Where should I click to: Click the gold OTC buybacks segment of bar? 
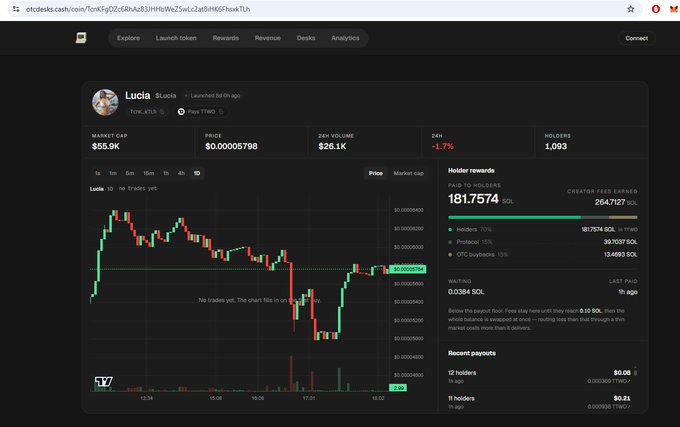coord(623,217)
